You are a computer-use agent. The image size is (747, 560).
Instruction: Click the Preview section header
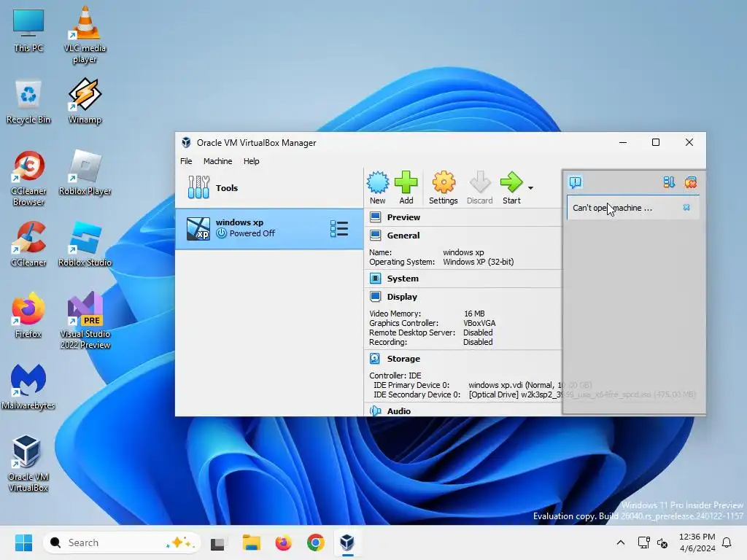pos(403,217)
